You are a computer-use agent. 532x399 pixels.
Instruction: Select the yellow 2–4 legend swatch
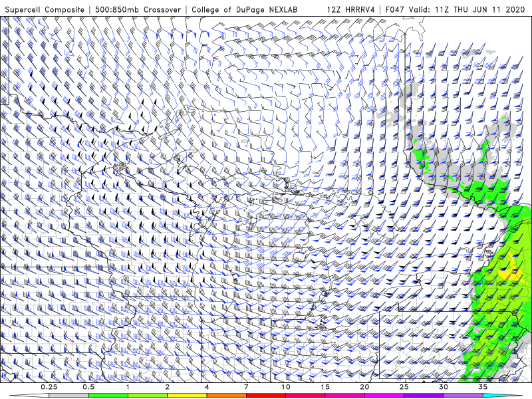click(x=187, y=396)
